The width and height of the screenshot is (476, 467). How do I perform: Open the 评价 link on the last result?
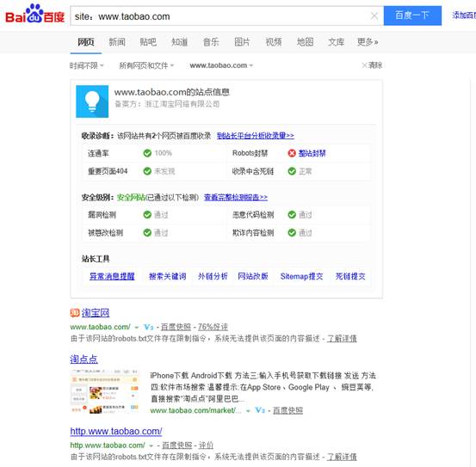pos(206,445)
